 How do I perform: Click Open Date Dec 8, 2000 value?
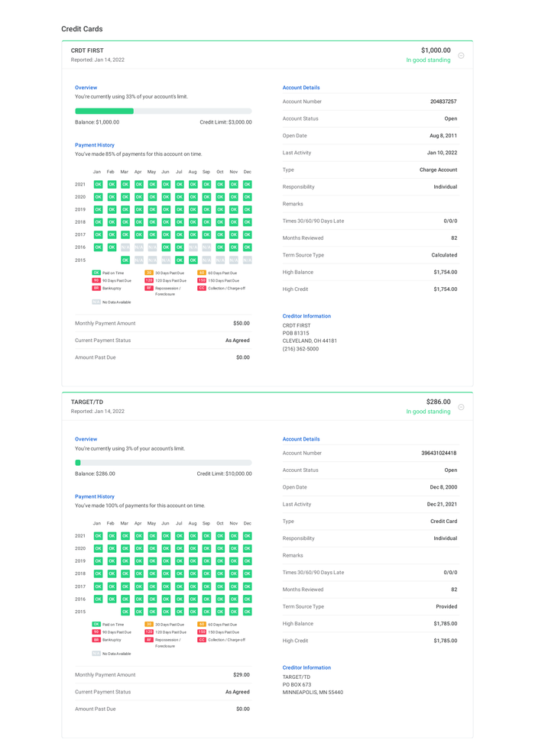tap(443, 487)
